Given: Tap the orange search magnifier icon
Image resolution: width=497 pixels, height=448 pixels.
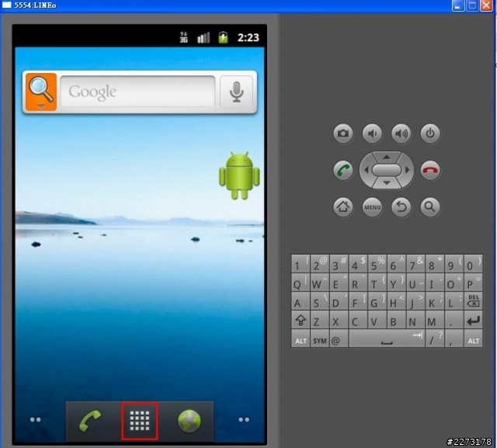Looking at the screenshot, I should click(x=41, y=92).
